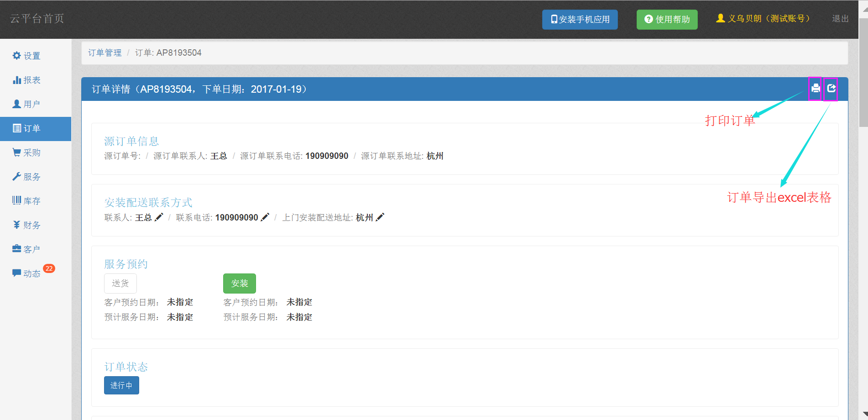The height and width of the screenshot is (420, 868).
Task: Click the 源订单联系人 value 王总
Action: click(219, 156)
